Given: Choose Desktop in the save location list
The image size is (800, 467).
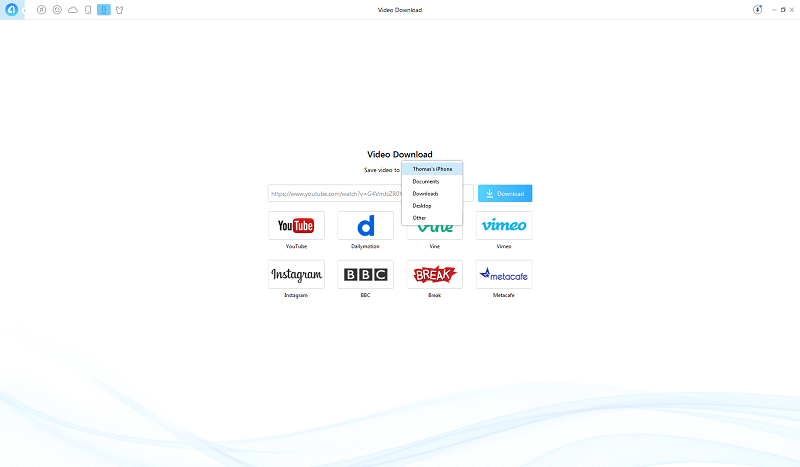Looking at the screenshot, I should pyautogui.click(x=432, y=206).
